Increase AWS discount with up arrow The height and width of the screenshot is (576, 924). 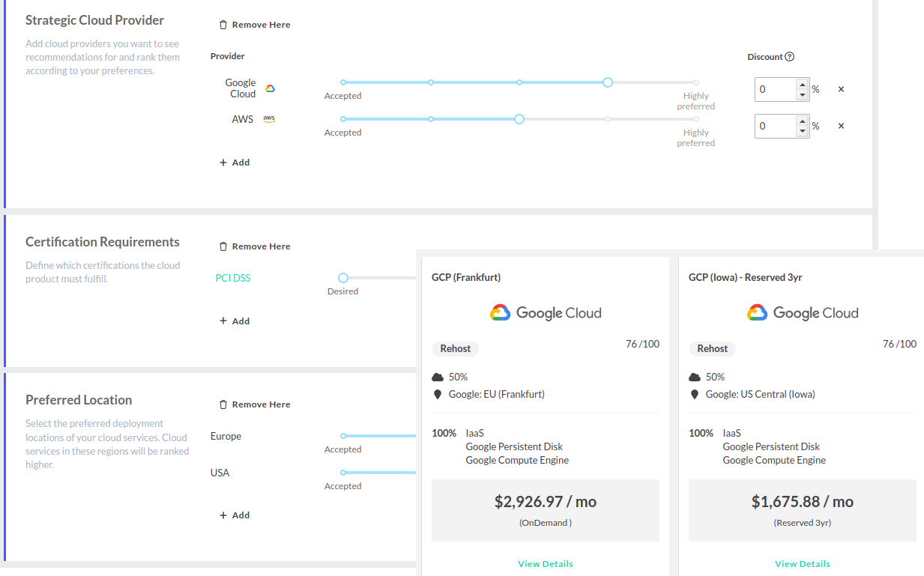pyautogui.click(x=803, y=121)
